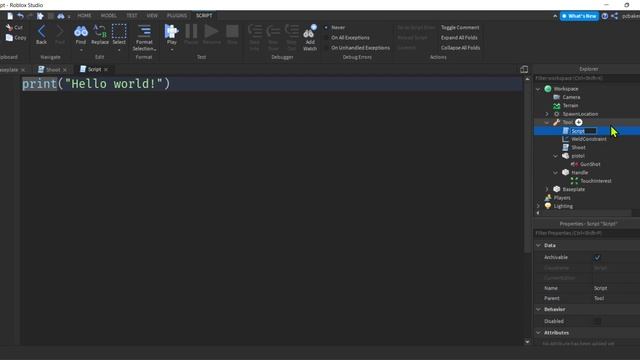Open the Find binoculars tool
The image size is (640, 360).
[x=81, y=31]
